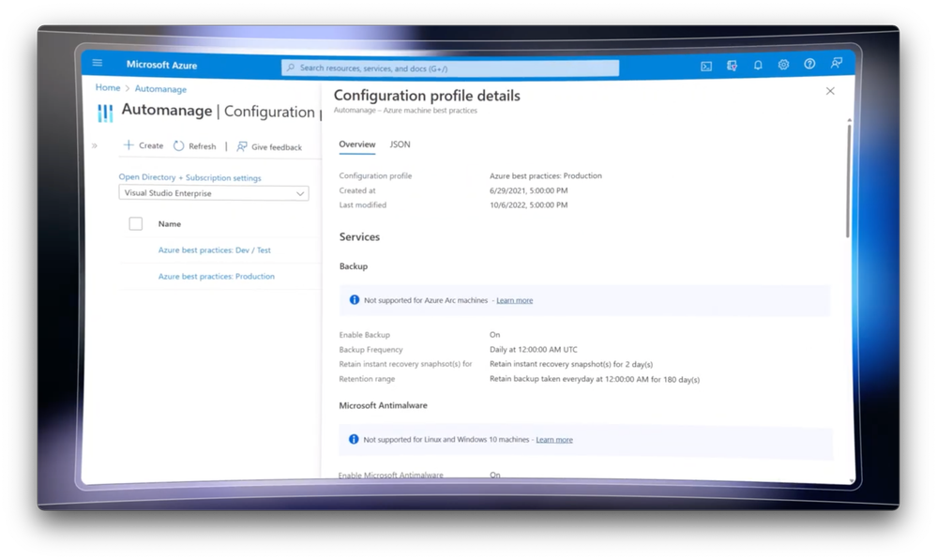Click the 'Backup' section heading
Viewport: 937px width, 560px height.
354,266
